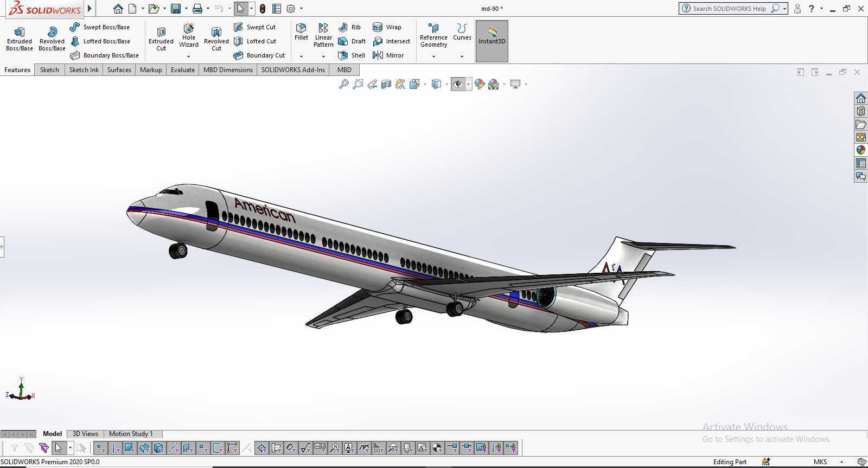Select the Swept Cut tool
The width and height of the screenshot is (868, 468).
click(255, 27)
